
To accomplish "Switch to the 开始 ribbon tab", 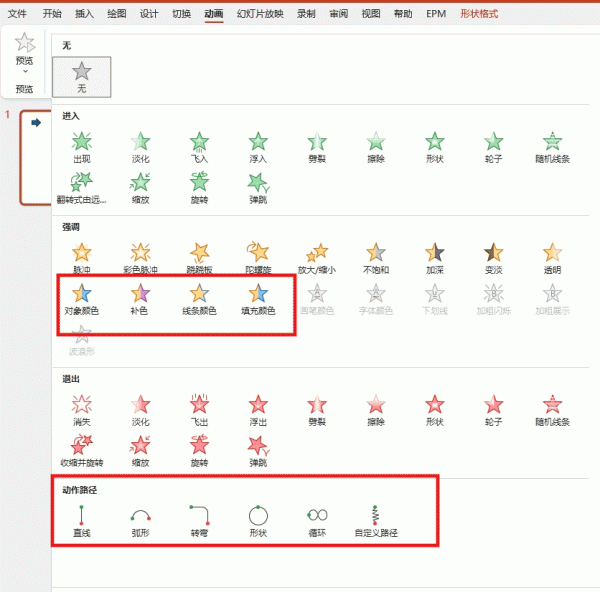I will [x=52, y=14].
